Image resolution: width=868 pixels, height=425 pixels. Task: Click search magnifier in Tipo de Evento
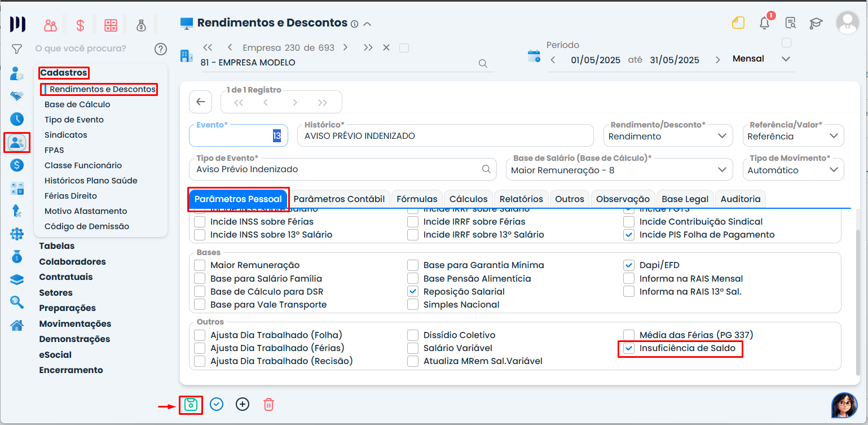pos(486,169)
